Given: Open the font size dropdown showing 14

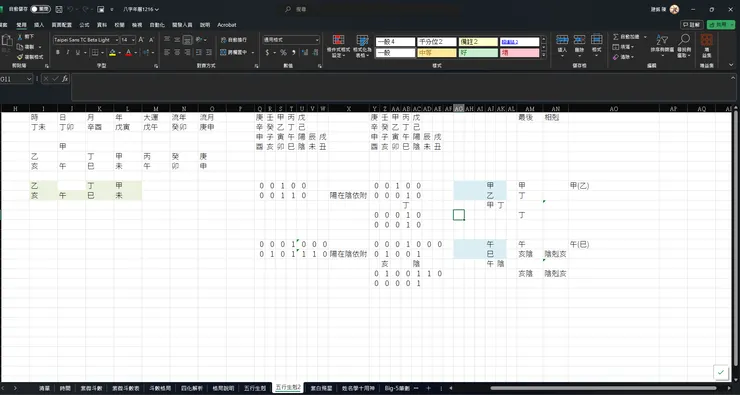Looking at the screenshot, I should tap(128, 40).
